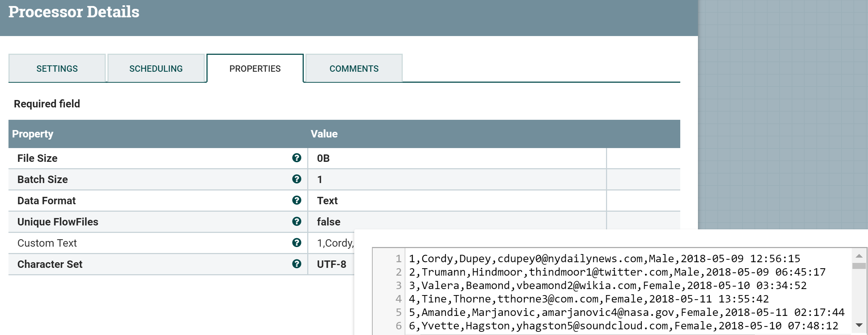Open the Unique FlowFiles value selector
The width and height of the screenshot is (868, 335).
point(456,222)
